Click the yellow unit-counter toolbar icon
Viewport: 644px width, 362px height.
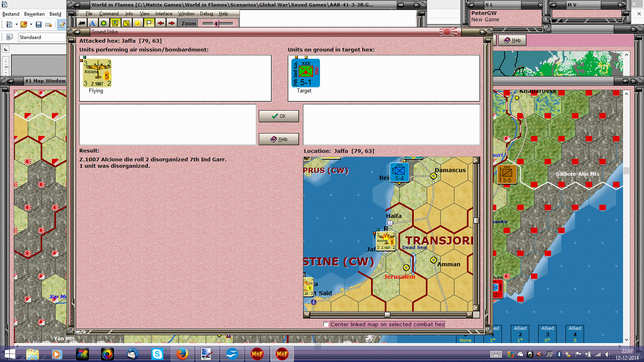pyautogui.click(x=115, y=23)
